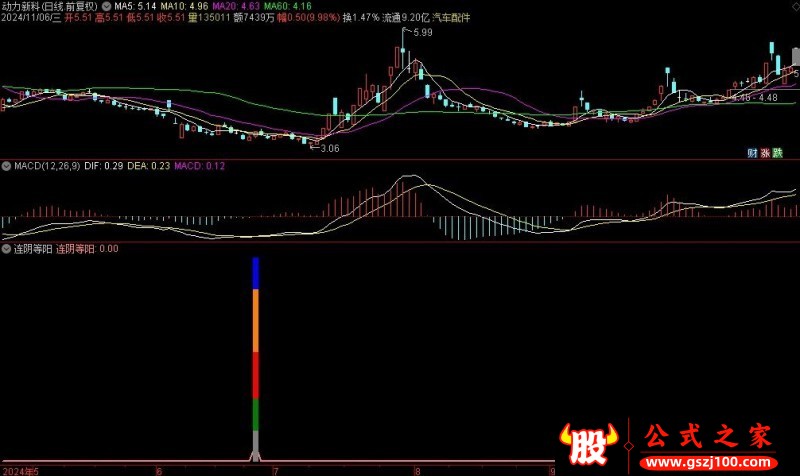Image resolution: width=800 pixels, height=476 pixels.
Task: Click the MACD(12,26,9) indicator name
Action: point(47,166)
